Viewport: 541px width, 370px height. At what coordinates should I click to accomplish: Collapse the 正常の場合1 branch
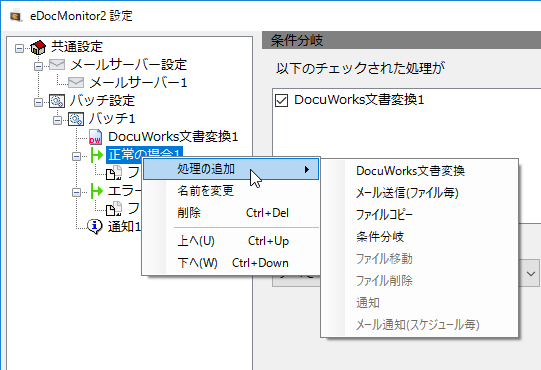pyautogui.click(x=76, y=156)
